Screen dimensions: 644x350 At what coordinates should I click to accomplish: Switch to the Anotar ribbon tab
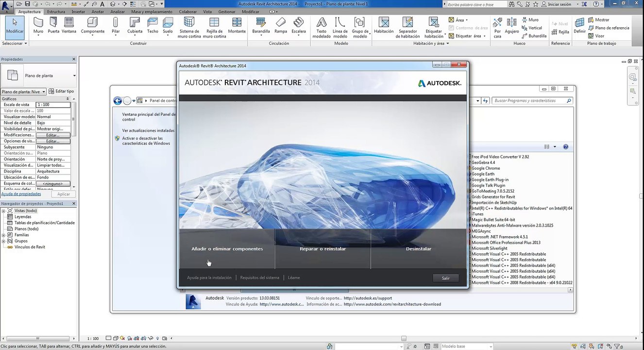(x=98, y=12)
